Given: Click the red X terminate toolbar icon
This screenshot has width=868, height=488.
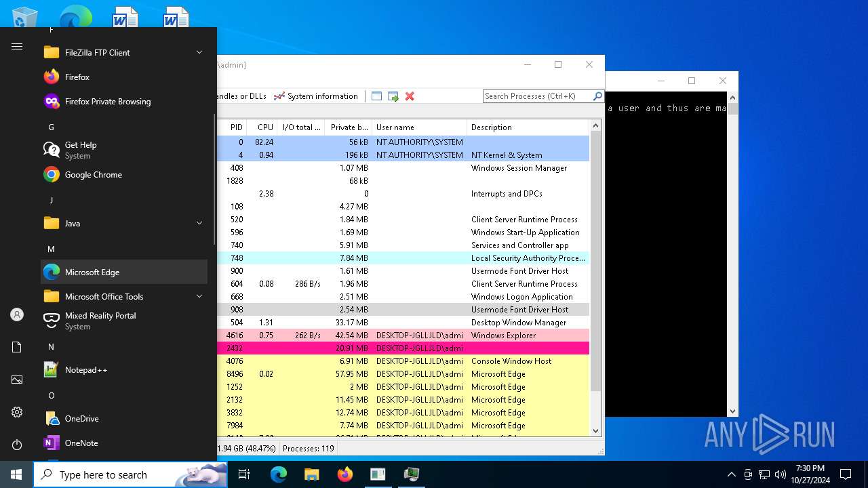Looking at the screenshot, I should pos(410,96).
